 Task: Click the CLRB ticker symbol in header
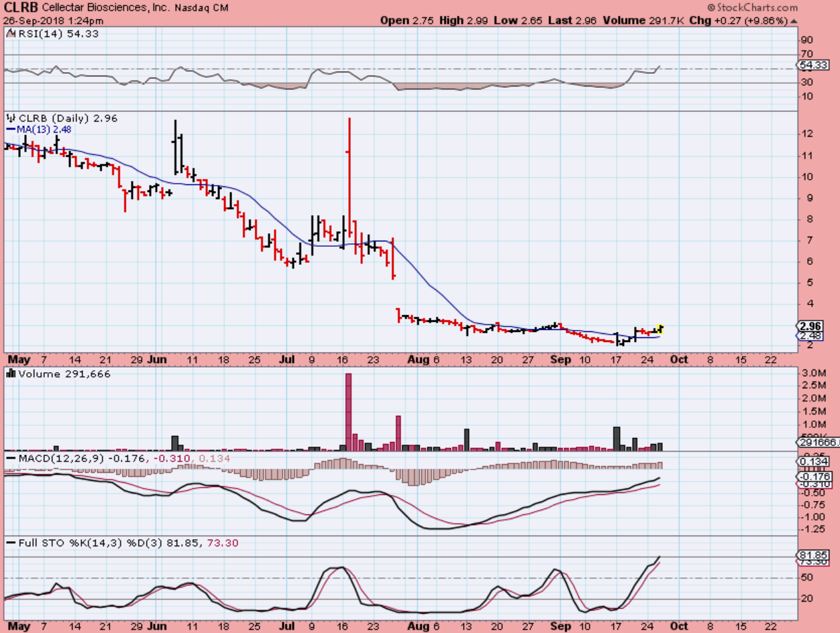pos(20,7)
